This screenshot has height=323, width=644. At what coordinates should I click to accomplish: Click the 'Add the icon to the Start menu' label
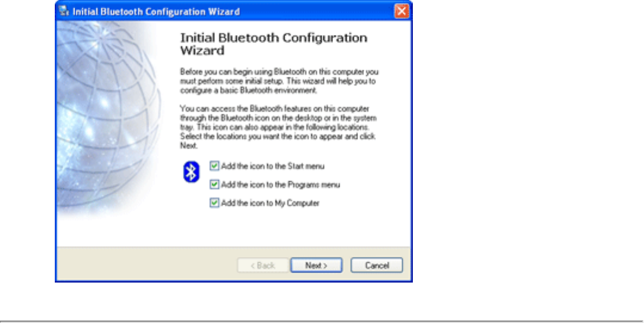tap(273, 166)
